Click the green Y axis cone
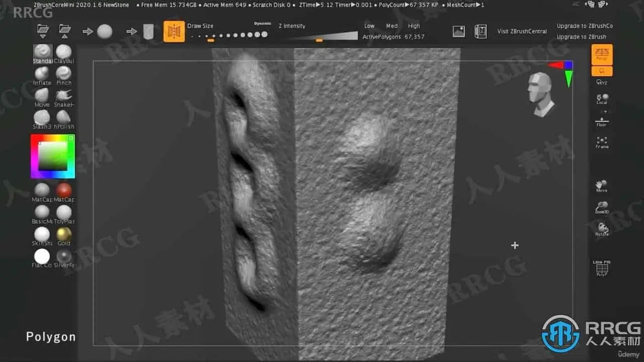 569,78
